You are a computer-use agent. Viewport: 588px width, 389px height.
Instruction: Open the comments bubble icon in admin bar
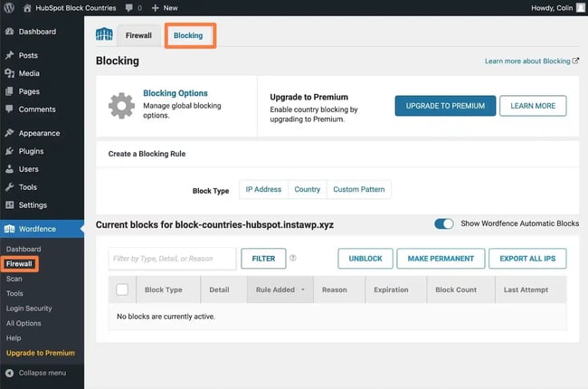(128, 7)
